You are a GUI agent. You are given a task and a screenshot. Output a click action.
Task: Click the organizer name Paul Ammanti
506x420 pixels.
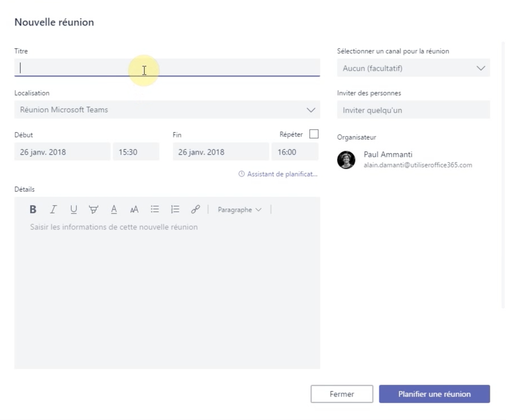coord(388,154)
